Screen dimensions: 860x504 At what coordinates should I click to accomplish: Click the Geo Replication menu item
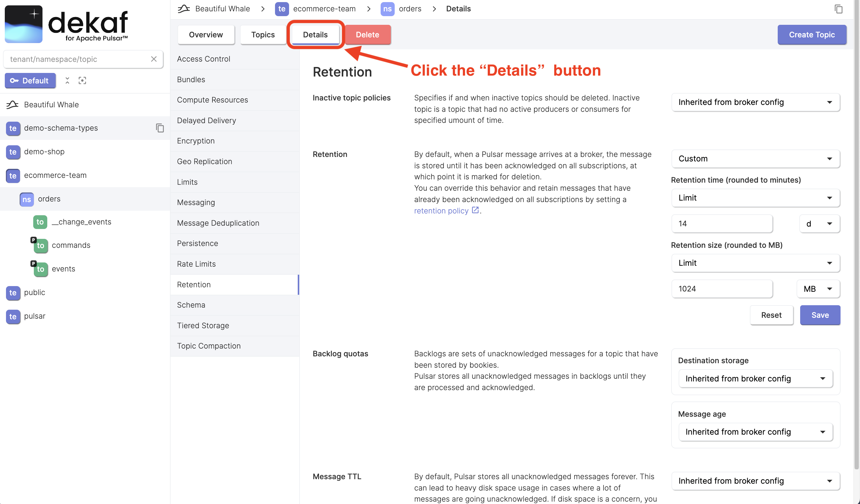point(205,161)
